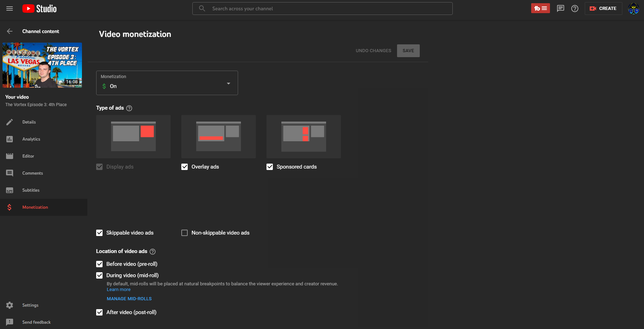Click the Sponsored cards illustration card
Viewport: 644px width, 329px height.
pyautogui.click(x=304, y=137)
